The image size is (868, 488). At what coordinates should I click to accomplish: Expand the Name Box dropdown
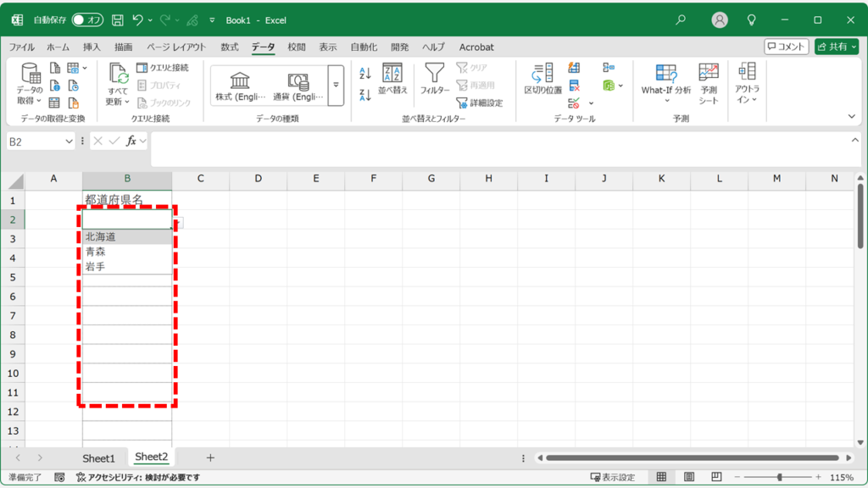(x=69, y=141)
